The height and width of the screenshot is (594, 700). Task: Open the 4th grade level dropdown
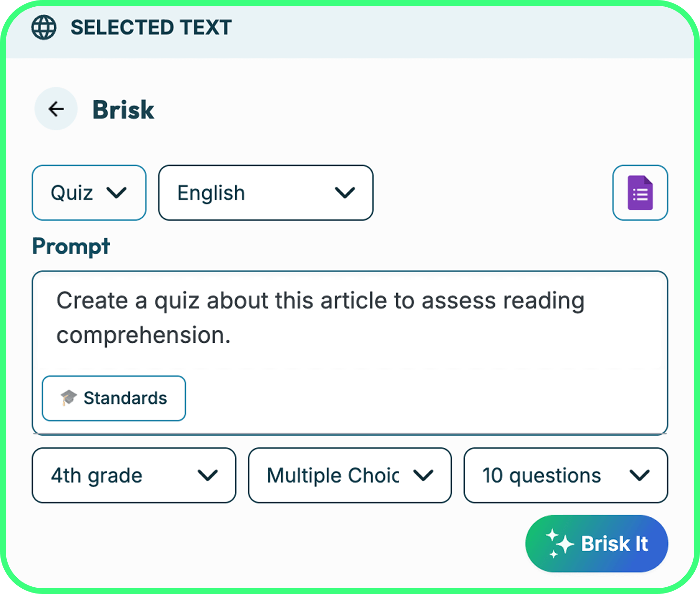click(134, 476)
